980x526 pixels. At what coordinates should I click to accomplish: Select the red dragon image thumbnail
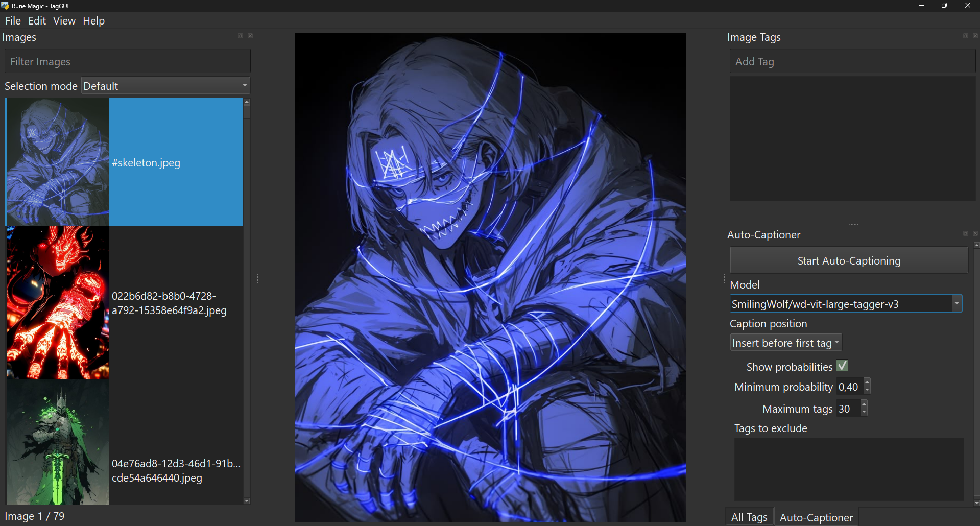pos(57,302)
